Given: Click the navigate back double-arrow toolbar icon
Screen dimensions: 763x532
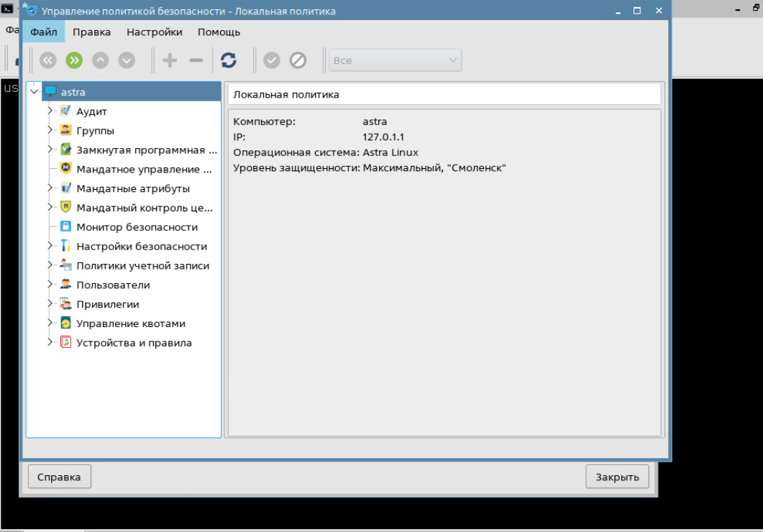Looking at the screenshot, I should click(x=47, y=60).
